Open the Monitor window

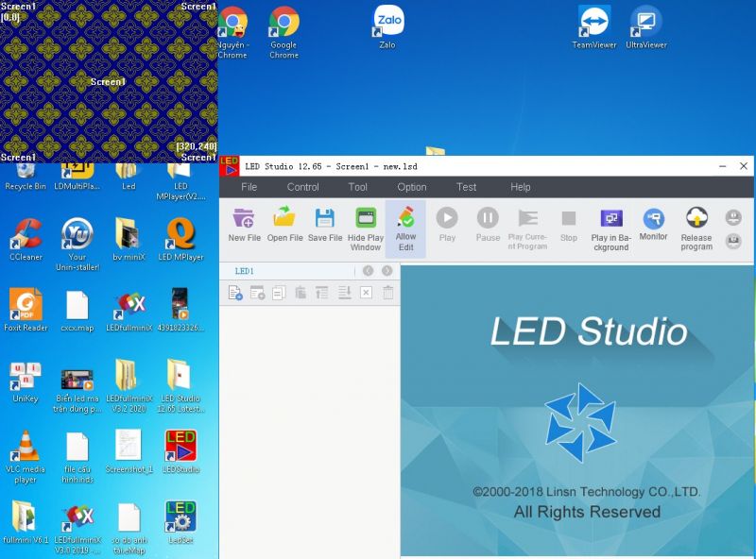[x=653, y=227]
